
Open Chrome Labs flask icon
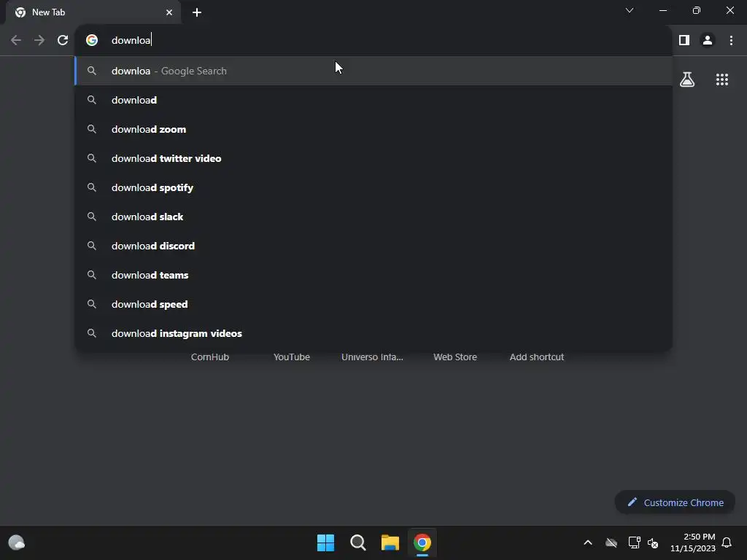click(687, 79)
